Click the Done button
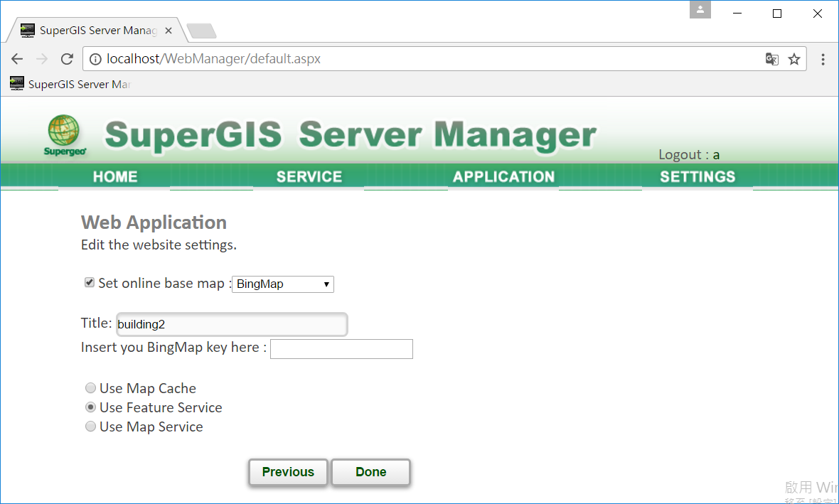Viewport: 839px width, 504px height. [x=371, y=472]
